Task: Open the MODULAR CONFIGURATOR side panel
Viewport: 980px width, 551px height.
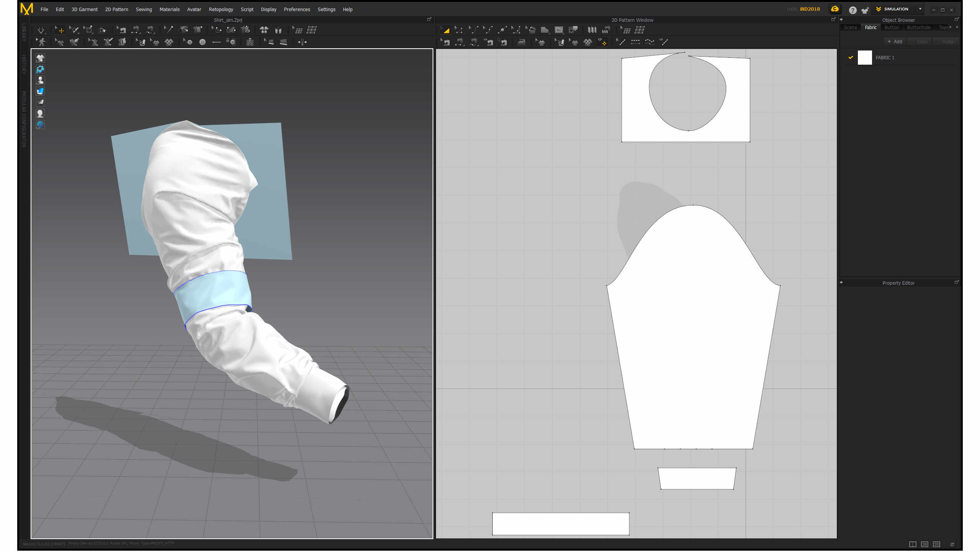Action: (x=24, y=119)
